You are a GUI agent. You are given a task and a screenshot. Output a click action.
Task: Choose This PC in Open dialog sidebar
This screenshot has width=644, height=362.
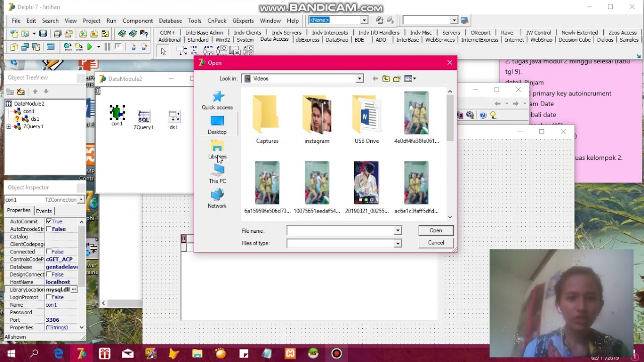(217, 174)
